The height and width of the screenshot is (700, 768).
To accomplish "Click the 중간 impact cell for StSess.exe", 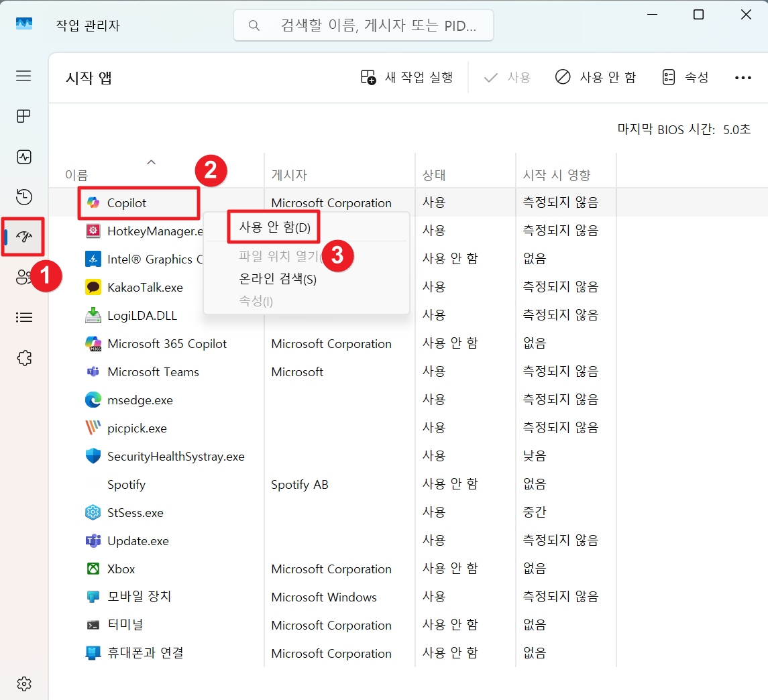I will [x=535, y=512].
